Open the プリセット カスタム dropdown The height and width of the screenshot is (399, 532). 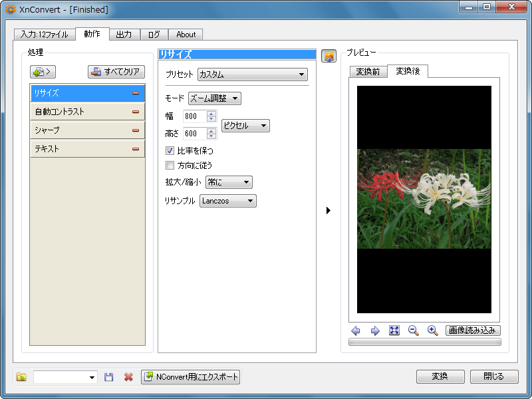tap(253, 74)
